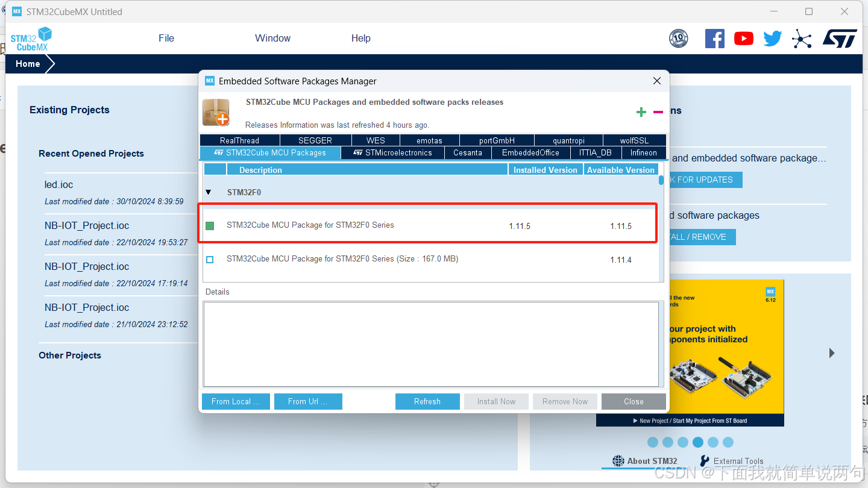Click pink minus icon to collapse all
868x488 pixels.
click(658, 112)
